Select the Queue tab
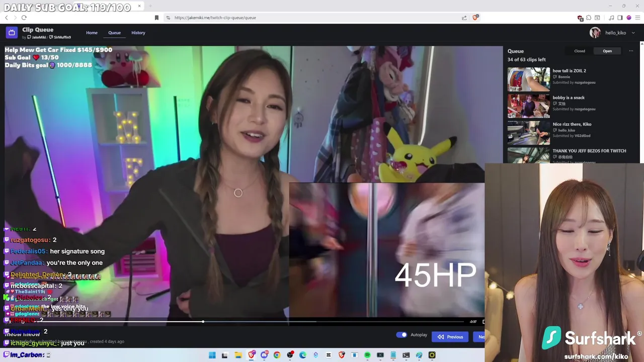644x362 pixels. click(114, 33)
